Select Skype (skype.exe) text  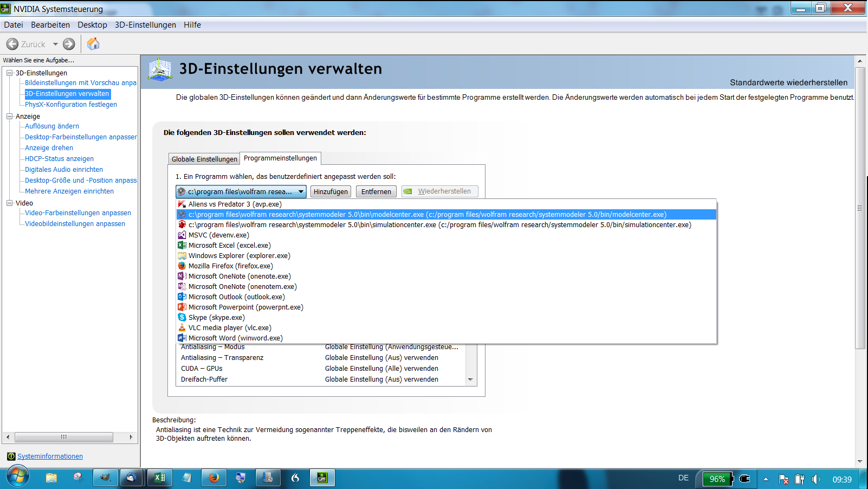point(217,318)
